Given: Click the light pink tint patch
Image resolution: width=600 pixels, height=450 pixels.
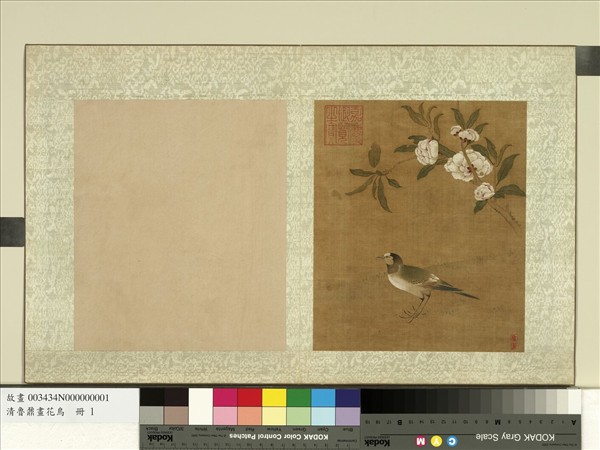Looking at the screenshot, I should tap(225, 416).
